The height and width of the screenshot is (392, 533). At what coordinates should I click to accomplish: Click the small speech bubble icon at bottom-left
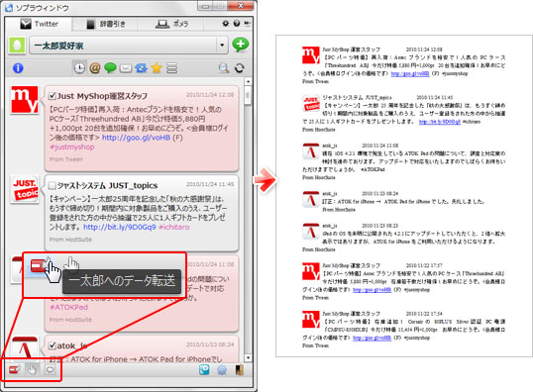(50, 369)
